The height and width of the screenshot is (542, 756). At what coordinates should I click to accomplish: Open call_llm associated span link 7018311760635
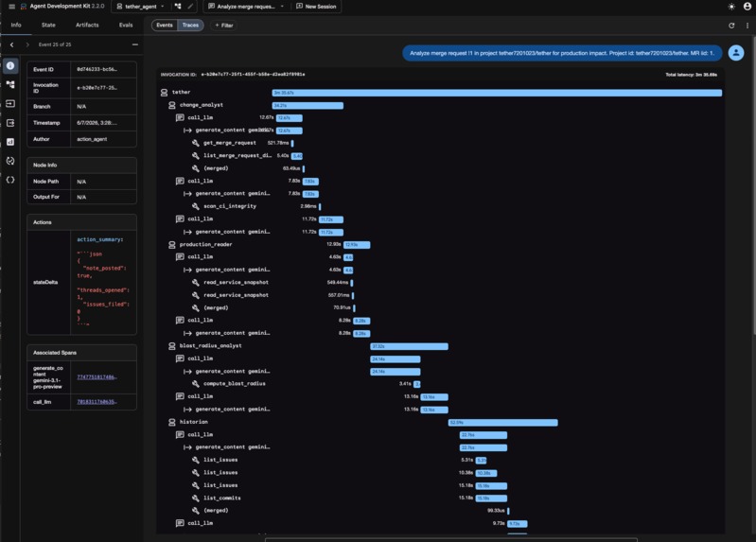[x=97, y=402]
